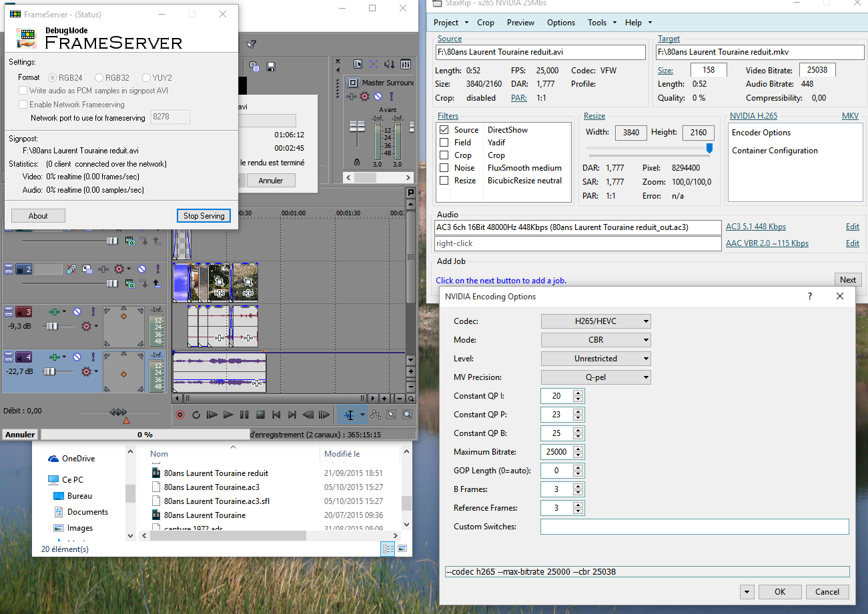Select the RGB32 format radio button
This screenshot has height=614, width=868.
pyautogui.click(x=99, y=77)
